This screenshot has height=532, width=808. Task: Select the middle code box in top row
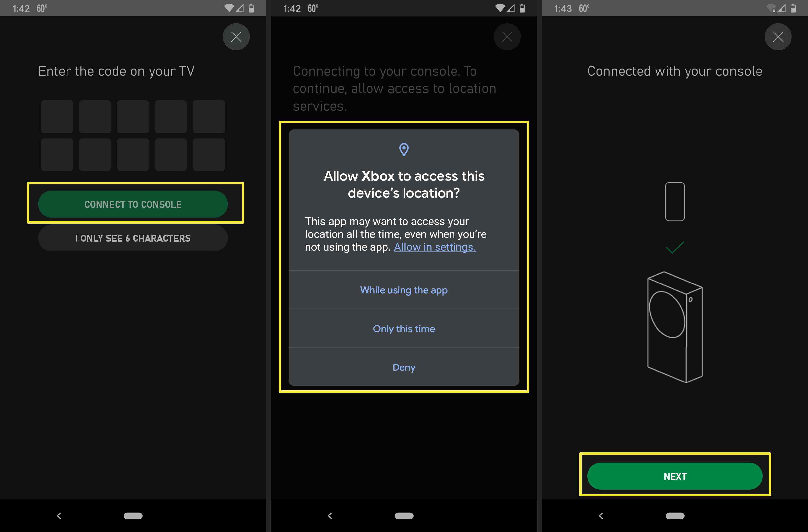point(133,116)
